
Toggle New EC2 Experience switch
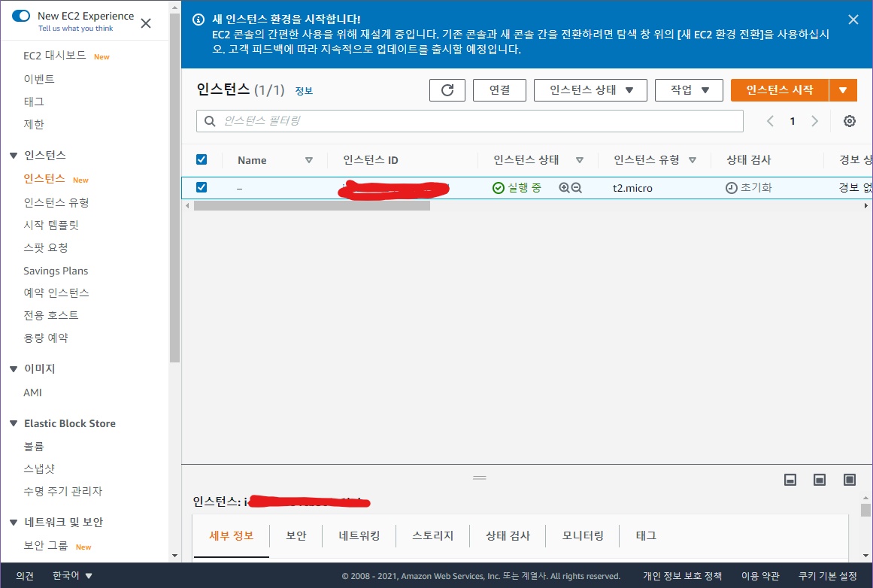point(20,16)
